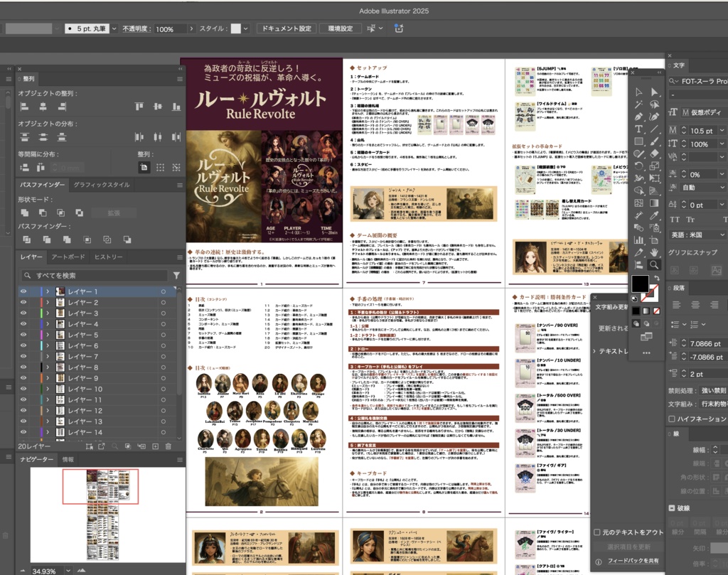Select the Zoom magnifier tool
Viewport: 728px width, 575px height.
pos(654,264)
